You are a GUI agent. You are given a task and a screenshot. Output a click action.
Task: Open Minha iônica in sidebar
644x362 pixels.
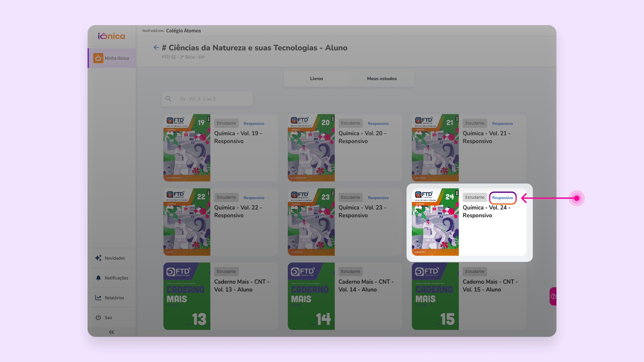coord(112,58)
